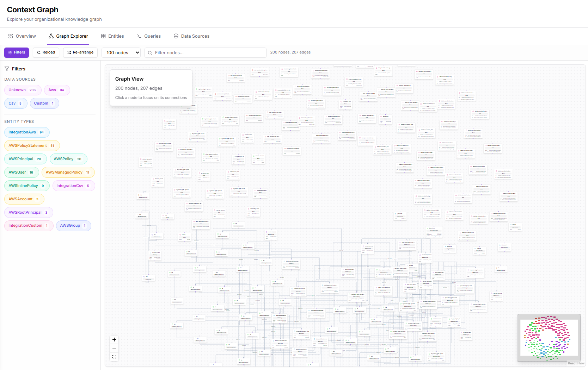Click the Data Sources database icon
Viewport: 588px width, 370px height.
click(x=176, y=36)
